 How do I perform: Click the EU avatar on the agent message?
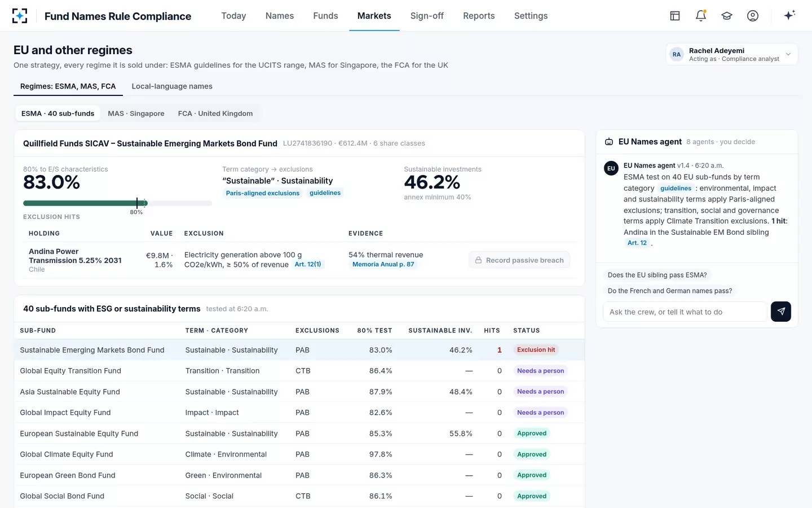click(x=611, y=168)
